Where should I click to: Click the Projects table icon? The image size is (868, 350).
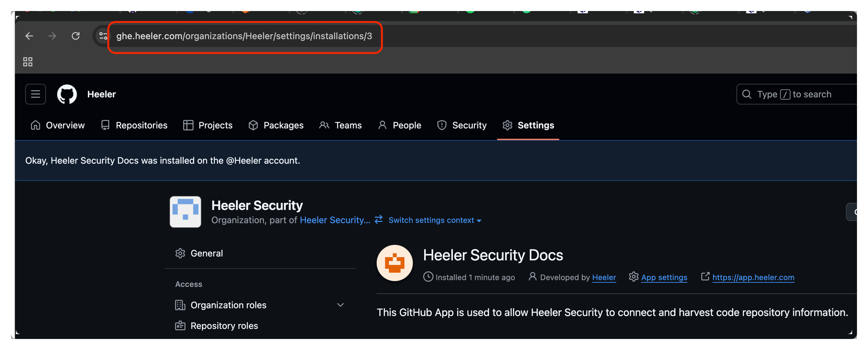coord(188,125)
